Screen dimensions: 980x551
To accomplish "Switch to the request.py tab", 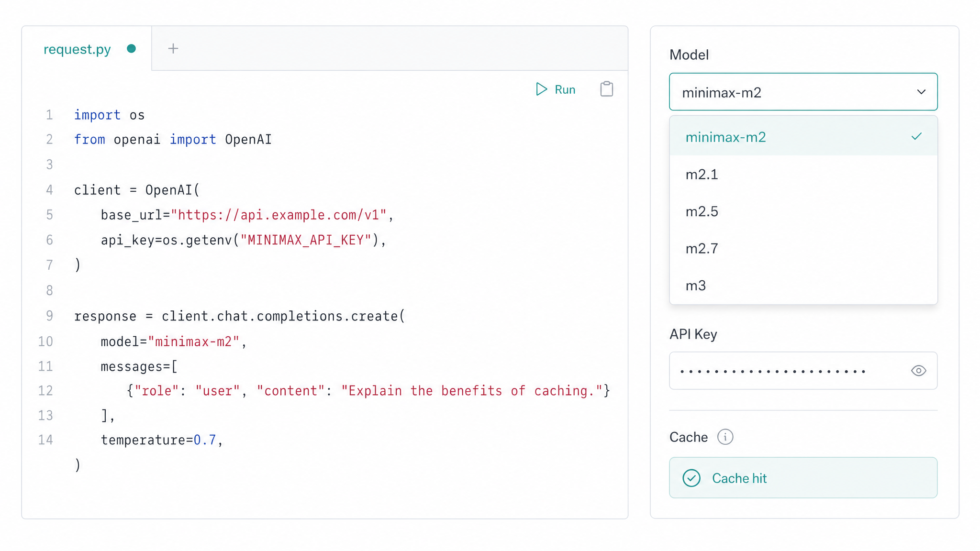I will tap(87, 48).
